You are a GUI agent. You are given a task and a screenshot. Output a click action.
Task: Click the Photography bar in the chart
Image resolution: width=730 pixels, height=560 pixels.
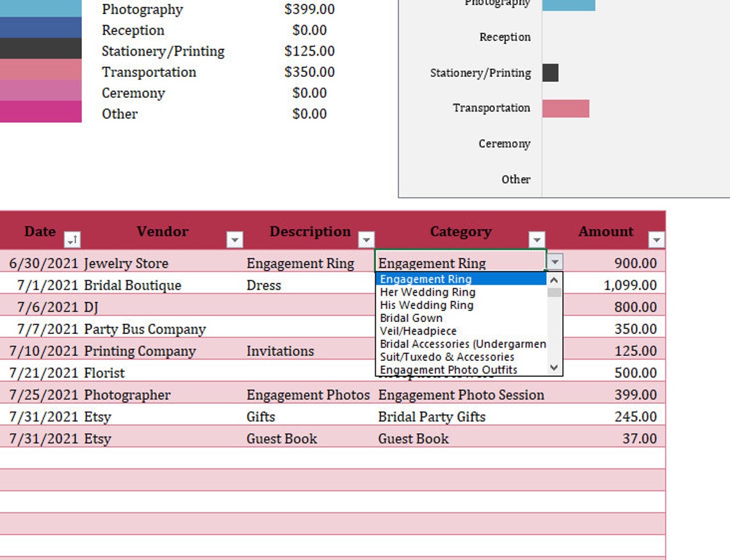[568, 6]
